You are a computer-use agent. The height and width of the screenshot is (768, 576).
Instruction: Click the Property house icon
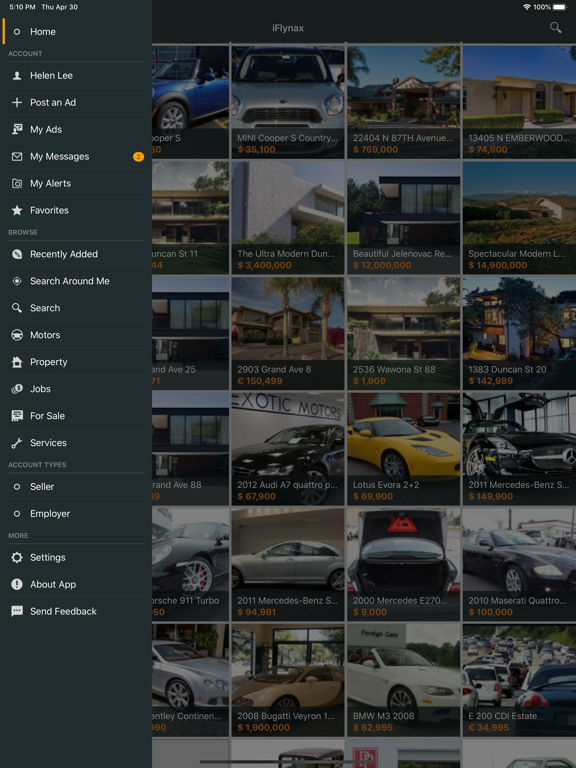[x=17, y=362]
